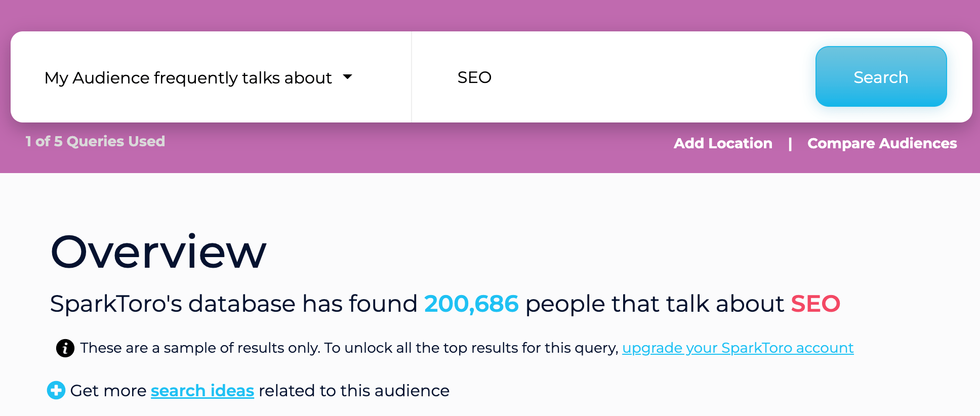The image size is (980, 416).
Task: Click the "SparkToro's database has found" text
Action: pyautogui.click(x=233, y=304)
